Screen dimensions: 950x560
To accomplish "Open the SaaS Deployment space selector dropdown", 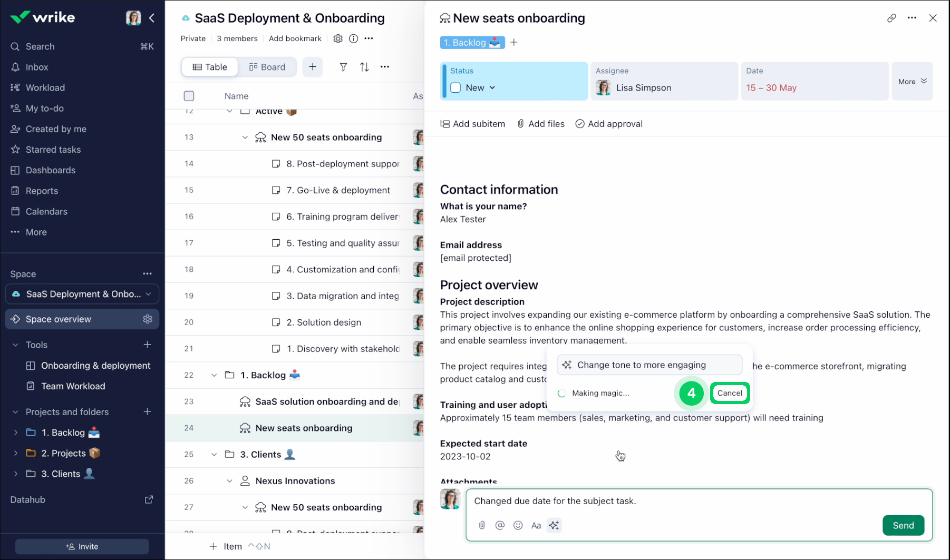I will [82, 294].
